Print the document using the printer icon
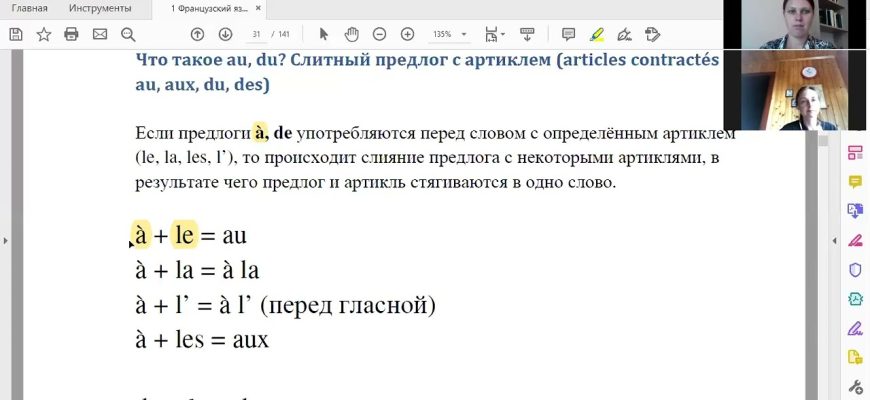The height and width of the screenshot is (400, 870). tap(71, 34)
